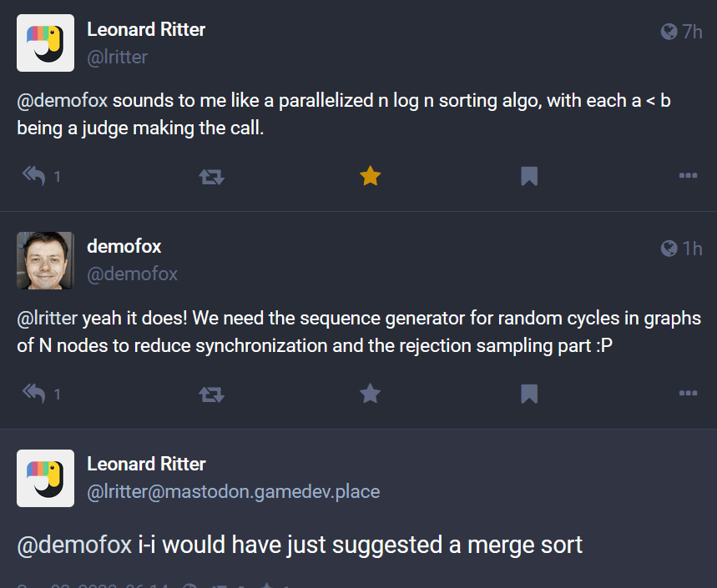Boost Leonard Ritter's n log n post
The image size is (717, 588).
[211, 176]
